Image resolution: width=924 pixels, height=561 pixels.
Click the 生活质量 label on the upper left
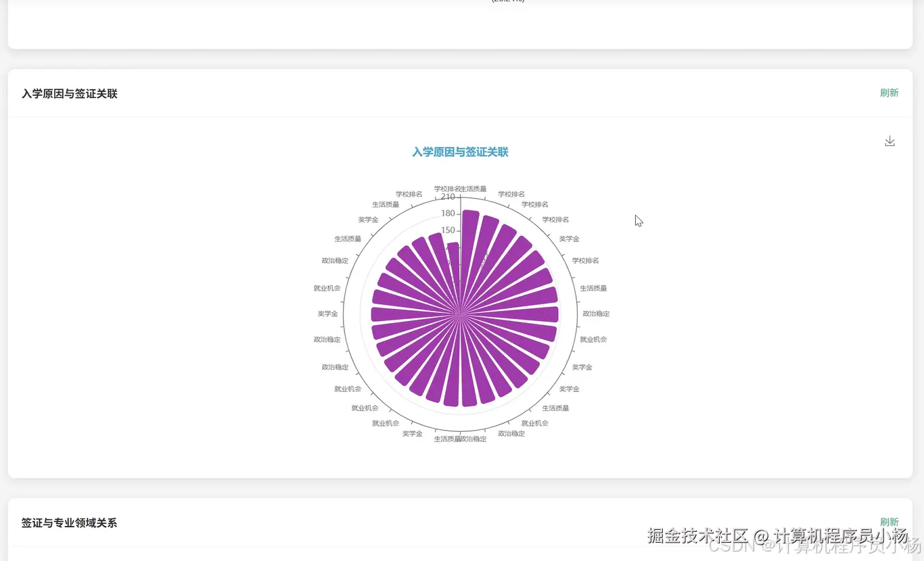click(x=386, y=203)
